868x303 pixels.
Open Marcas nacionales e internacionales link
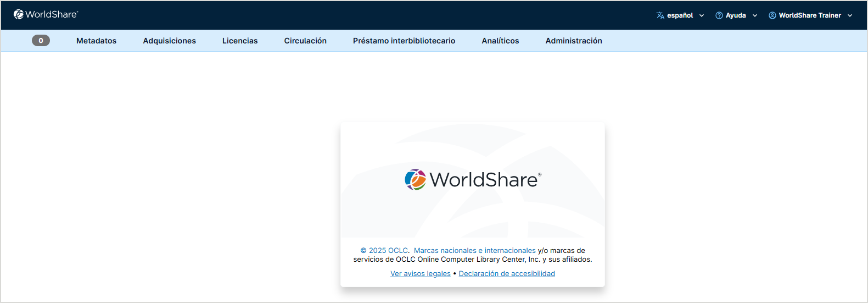pyautogui.click(x=474, y=251)
